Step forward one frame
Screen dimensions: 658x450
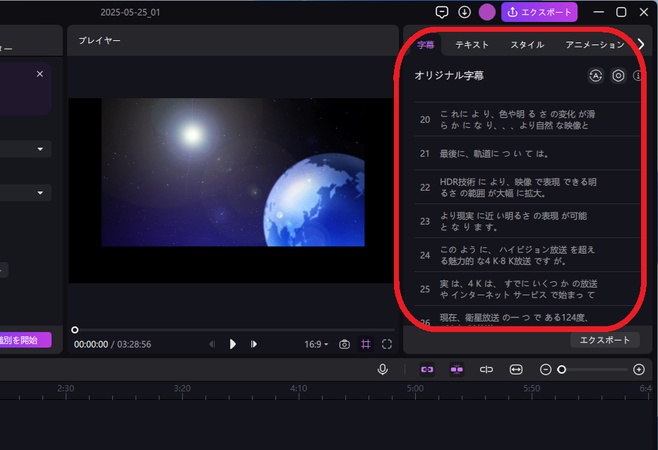(x=253, y=344)
